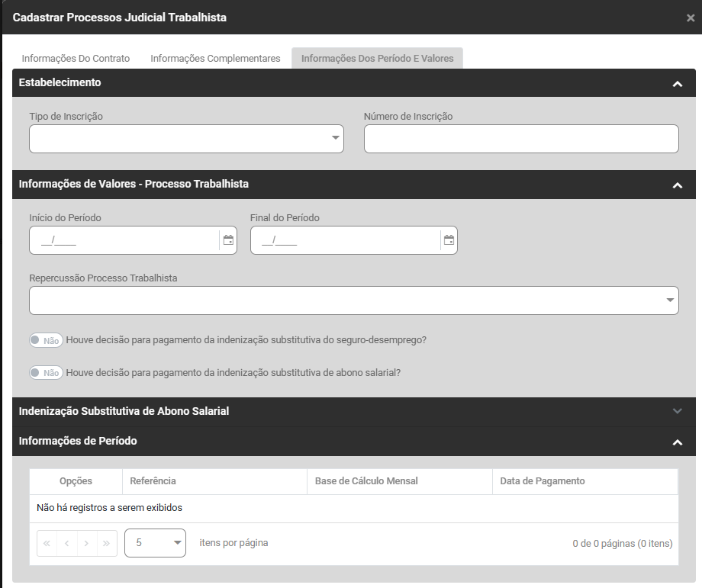
Task: Expand Indenização Substitutiva de Abono Salarial section
Action: pos(677,411)
